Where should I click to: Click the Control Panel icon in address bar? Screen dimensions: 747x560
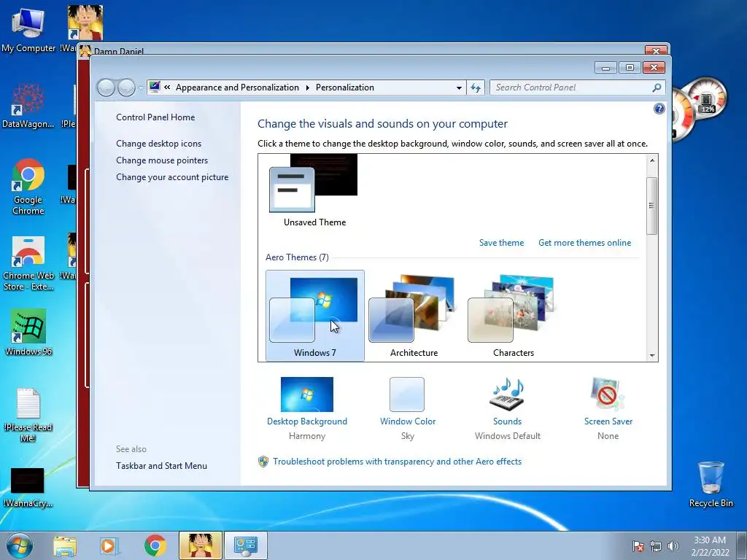click(x=155, y=87)
